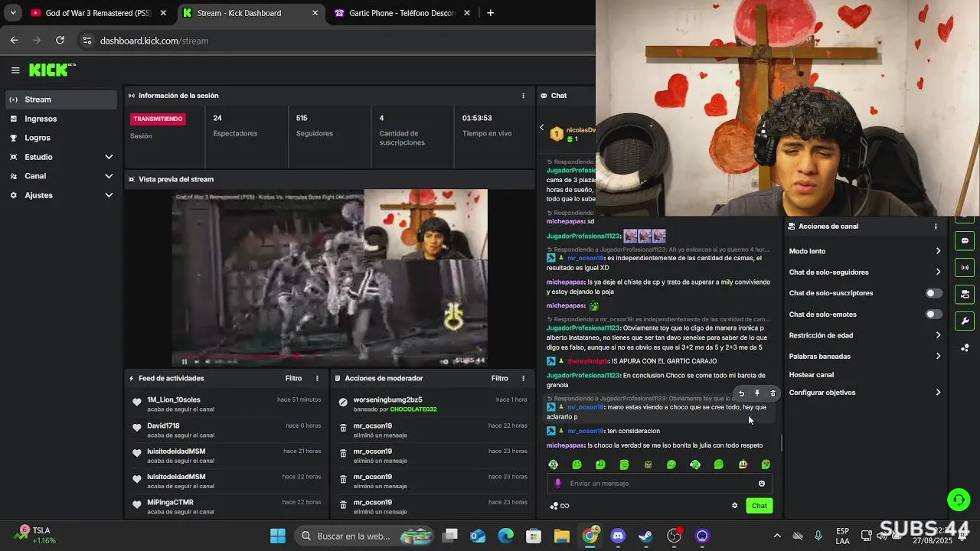Open the hamburger menu next to Kick logo
The width and height of the screenshot is (980, 551).
[x=15, y=70]
